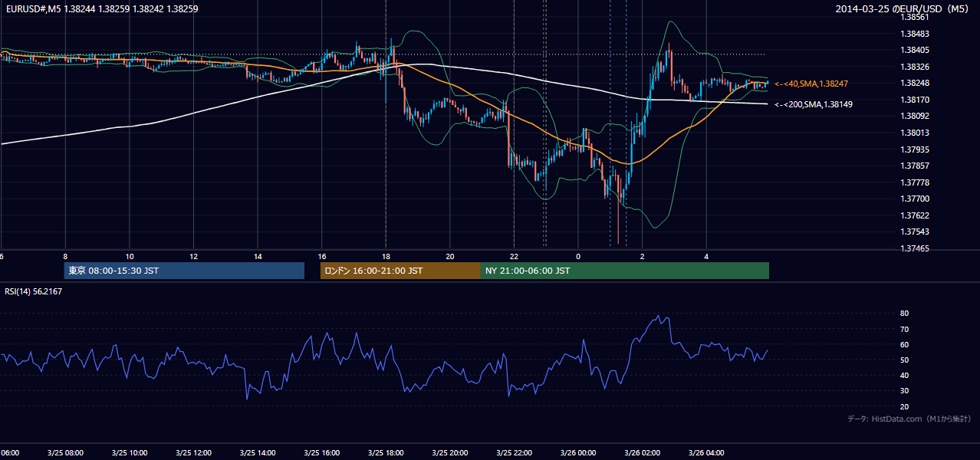The image size is (980, 460).
Task: Click the 3/25 22:00 bottom time label
Action: [x=515, y=452]
